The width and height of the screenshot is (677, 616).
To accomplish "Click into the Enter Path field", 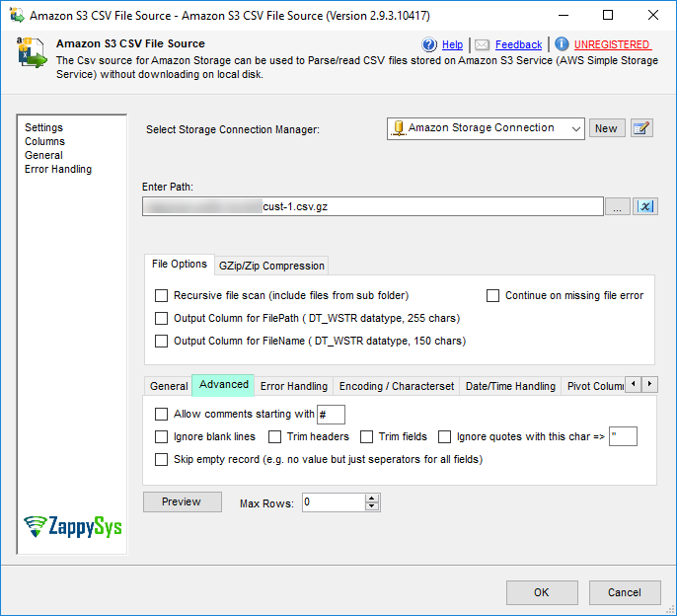I will coord(373,206).
